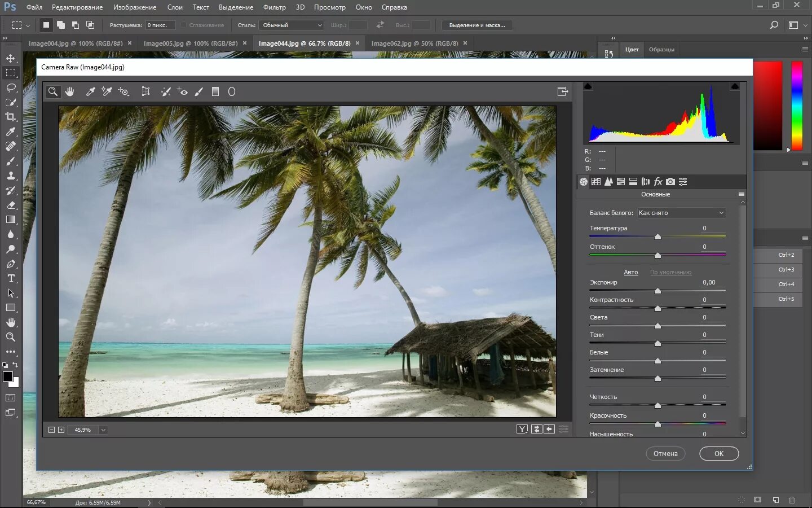Click the Отмена button
Viewport: 812px width, 508px height.
(x=665, y=454)
